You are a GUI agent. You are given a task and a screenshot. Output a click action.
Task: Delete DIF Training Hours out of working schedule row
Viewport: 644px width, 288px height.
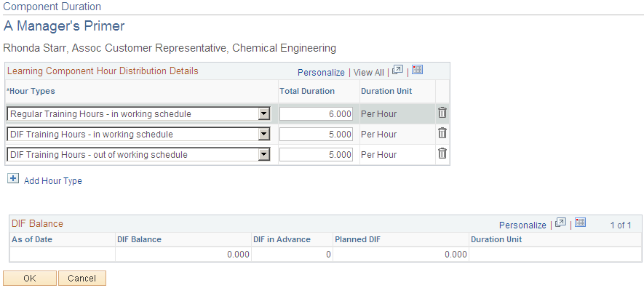(442, 153)
